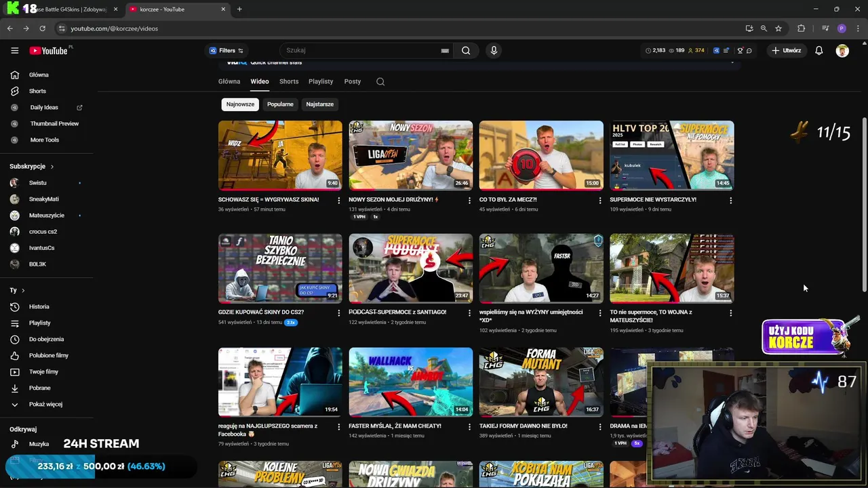Search within channel using magnifier icon

(380, 81)
